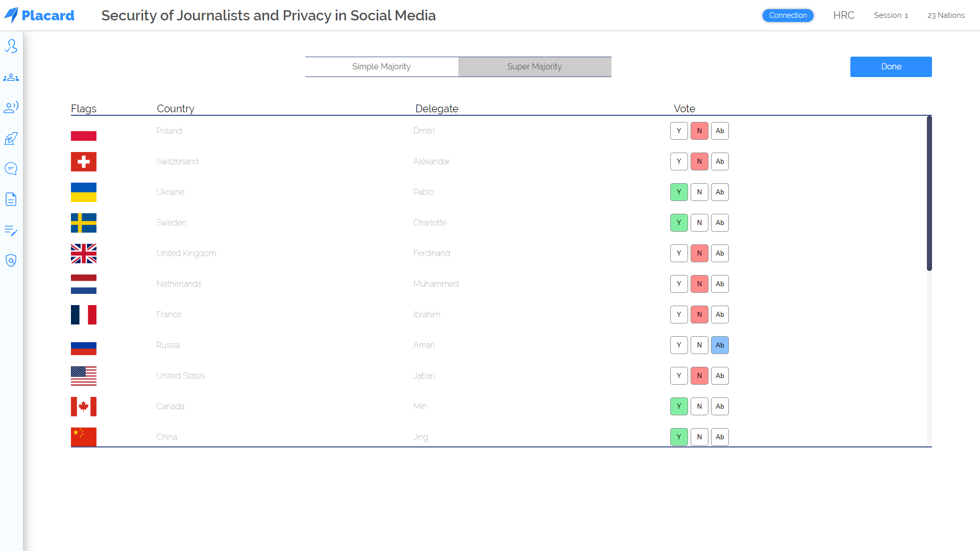Mark Ukraine's vote as N

tap(699, 192)
